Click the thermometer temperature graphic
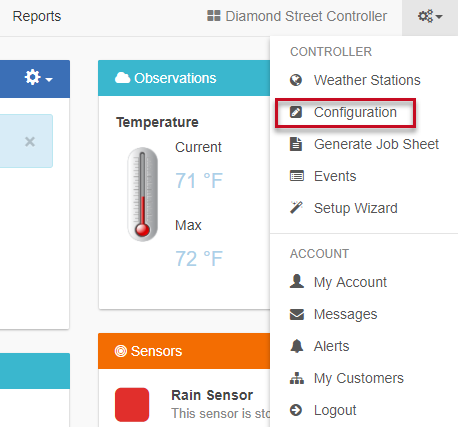Screen dimensions: 458x427 click(143, 194)
